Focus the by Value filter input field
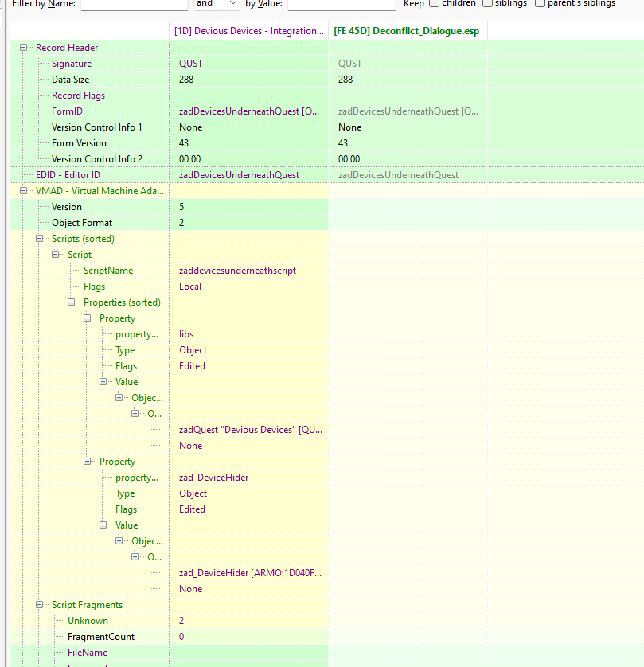Image resolution: width=644 pixels, height=667 pixels. 342,4
